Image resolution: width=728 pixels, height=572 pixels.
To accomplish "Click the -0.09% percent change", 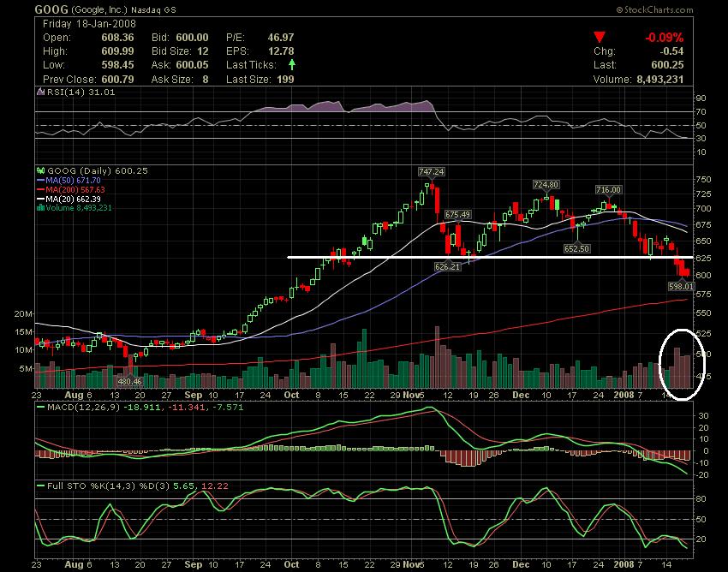I will pos(665,38).
